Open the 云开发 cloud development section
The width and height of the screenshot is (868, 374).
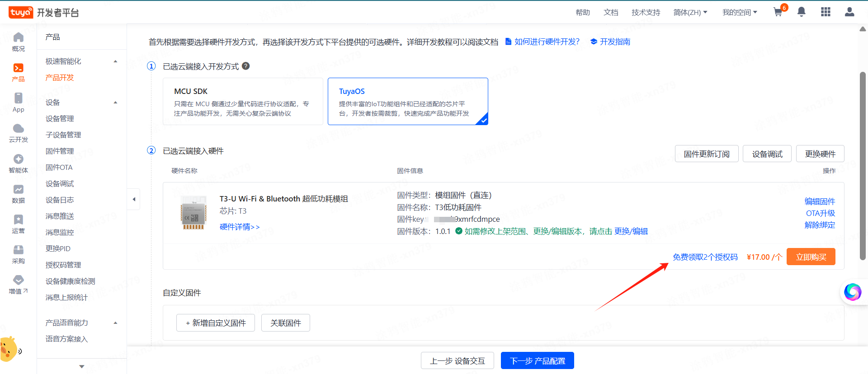(x=19, y=133)
